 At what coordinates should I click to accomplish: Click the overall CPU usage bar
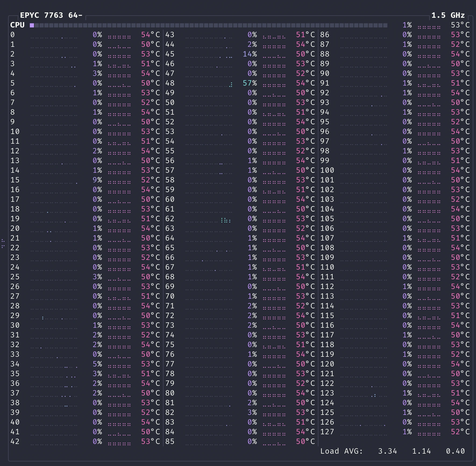210,25
